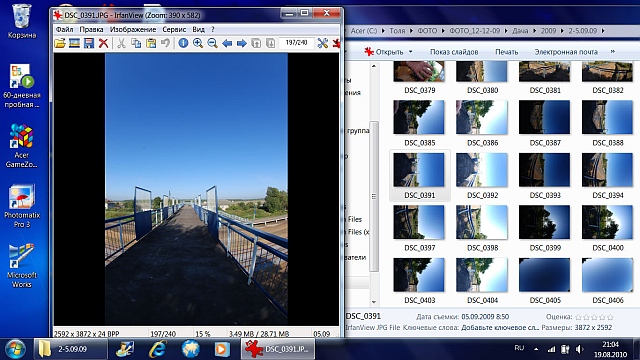The height and width of the screenshot is (360, 640).
Task: Click the Windows Start orb
Action: [15, 349]
